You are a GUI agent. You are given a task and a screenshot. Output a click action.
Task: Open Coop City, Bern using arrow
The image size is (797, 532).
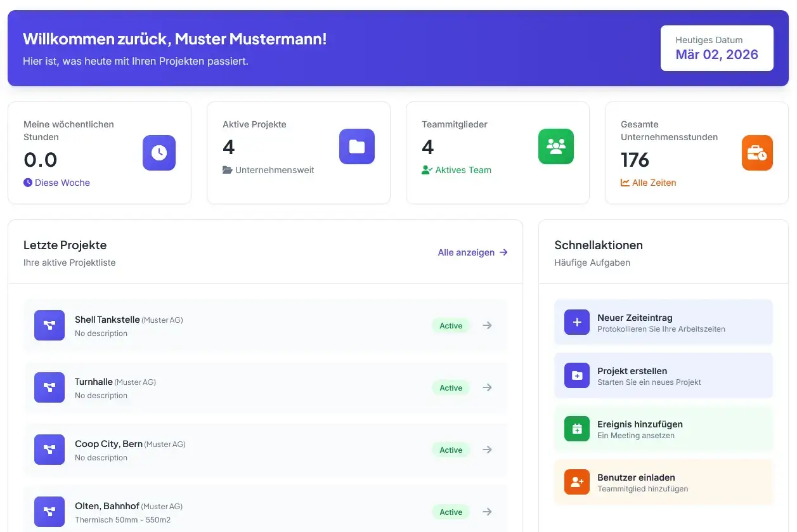[487, 450]
